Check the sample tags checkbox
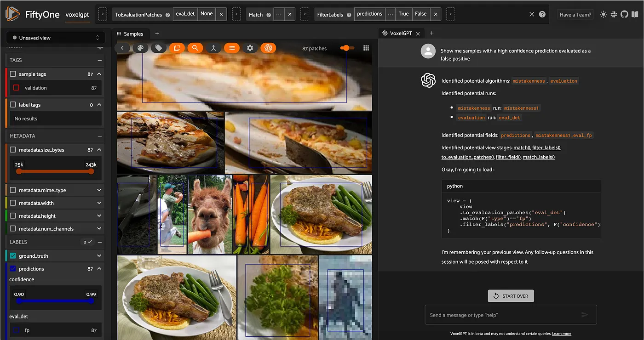The width and height of the screenshot is (644, 340). pyautogui.click(x=13, y=74)
